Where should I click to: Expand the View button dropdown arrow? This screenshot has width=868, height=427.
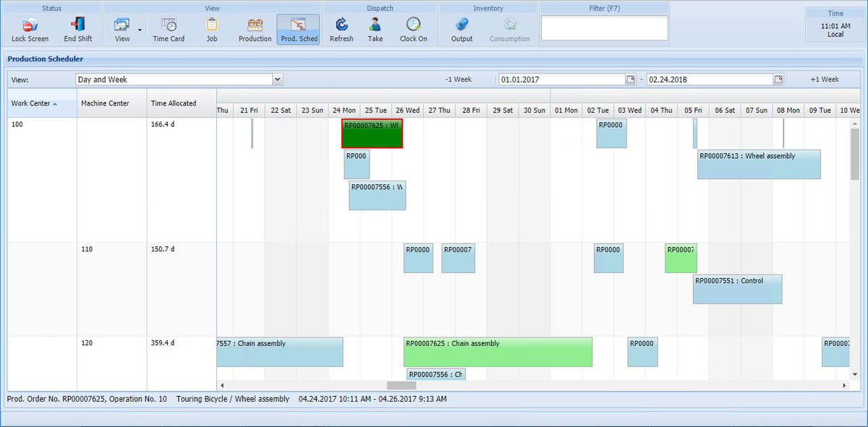pyautogui.click(x=140, y=30)
